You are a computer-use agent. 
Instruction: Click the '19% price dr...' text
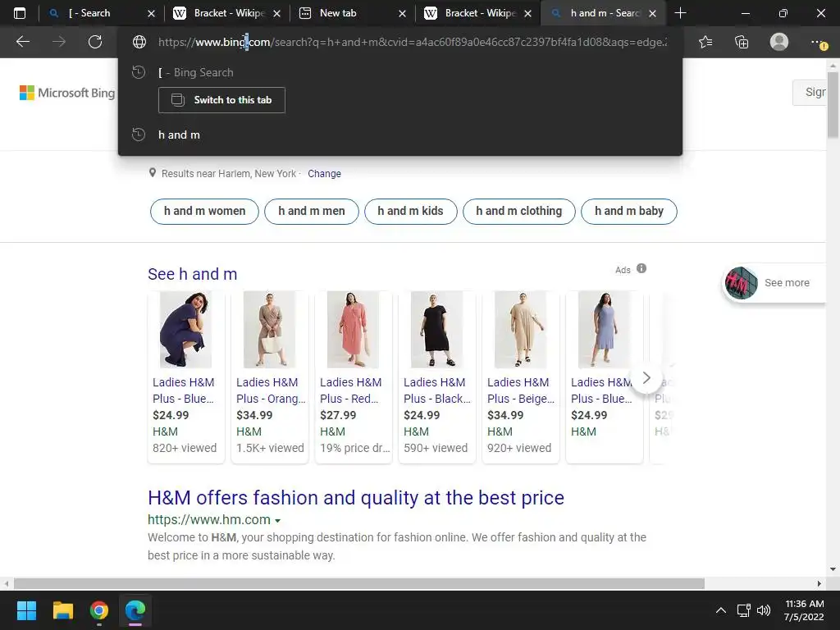click(354, 448)
